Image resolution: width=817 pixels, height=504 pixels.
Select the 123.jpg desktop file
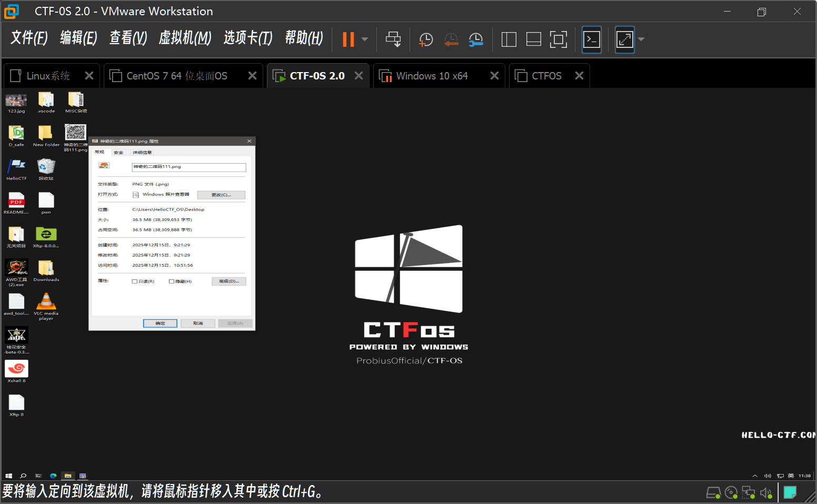pos(16,103)
